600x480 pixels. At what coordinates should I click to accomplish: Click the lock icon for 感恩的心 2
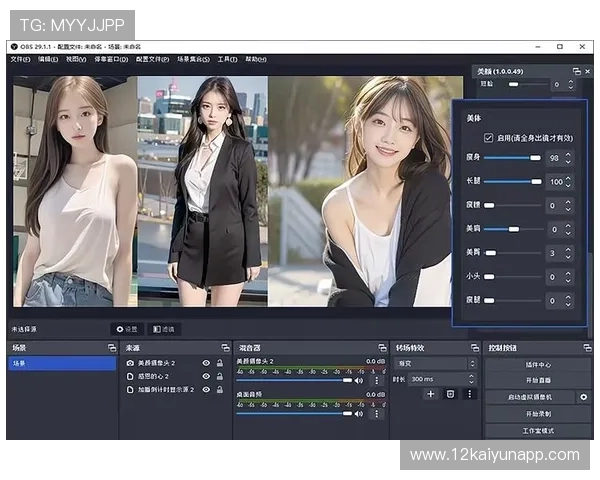219,376
